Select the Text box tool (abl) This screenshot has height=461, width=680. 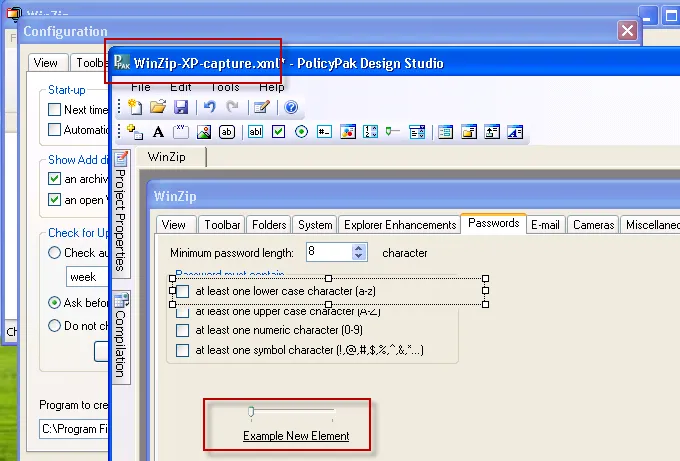coord(255,132)
